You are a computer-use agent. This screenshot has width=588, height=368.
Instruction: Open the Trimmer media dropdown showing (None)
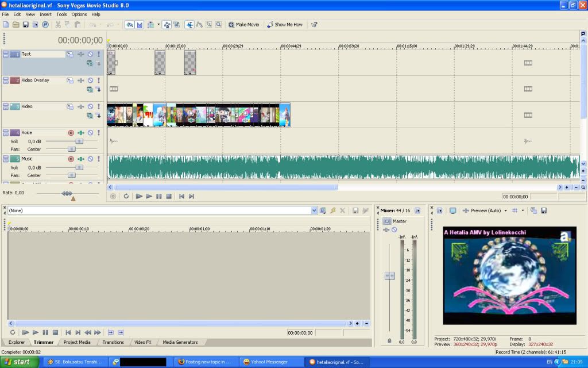314,211
